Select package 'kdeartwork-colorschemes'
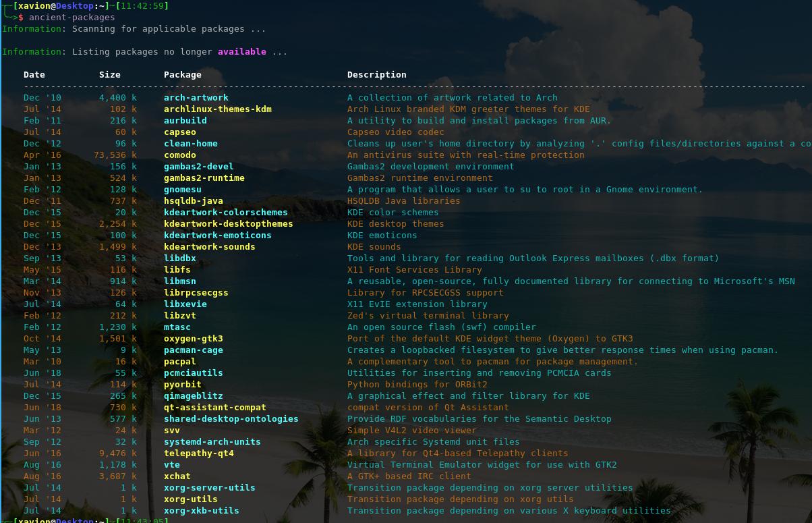The image size is (812, 523). pyautogui.click(x=226, y=212)
